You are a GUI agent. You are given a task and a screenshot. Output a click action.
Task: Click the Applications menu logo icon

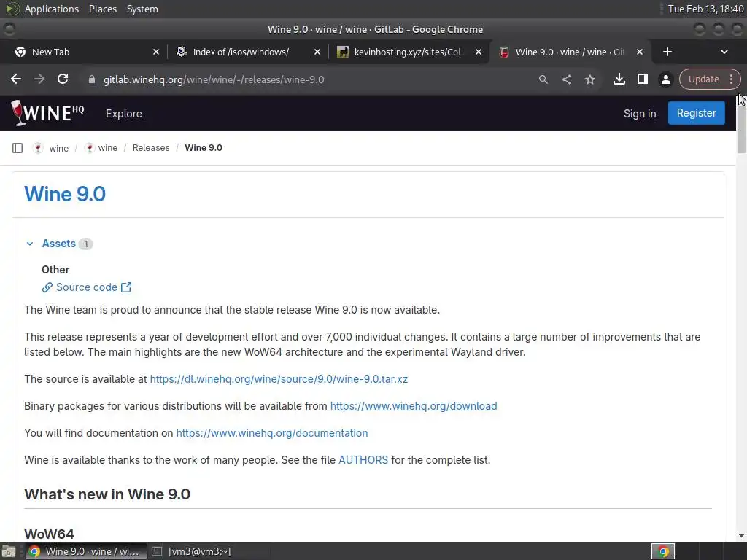[12, 9]
